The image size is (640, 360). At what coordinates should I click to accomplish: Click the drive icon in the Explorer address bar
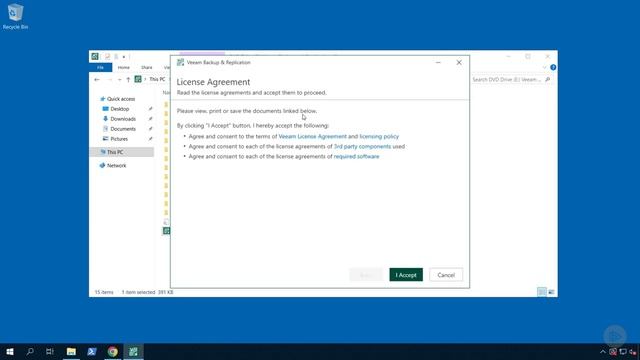coord(138,79)
